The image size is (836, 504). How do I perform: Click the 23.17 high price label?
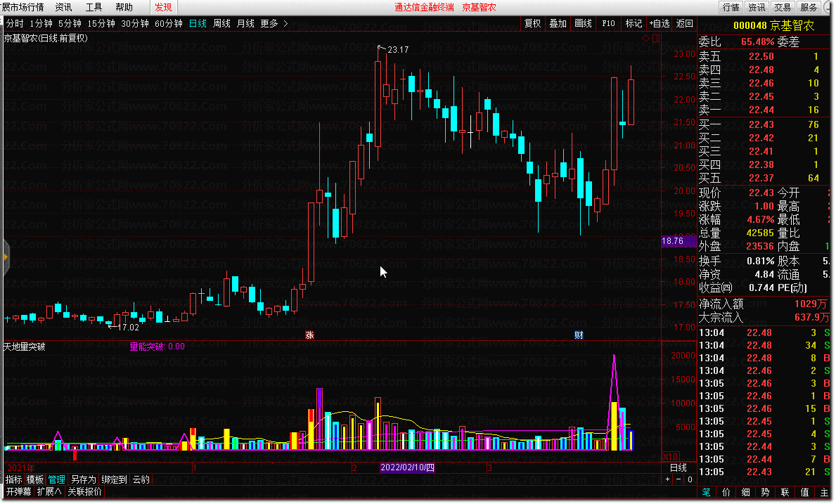[398, 49]
